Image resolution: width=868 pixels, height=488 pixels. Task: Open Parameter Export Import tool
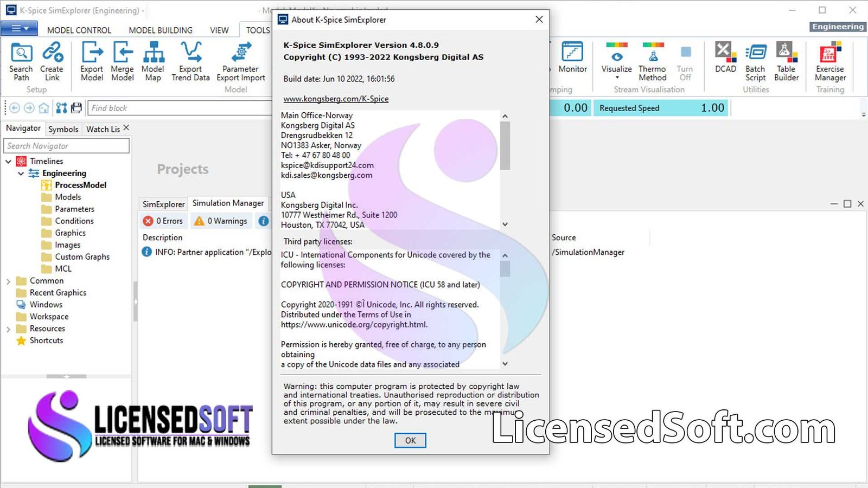pos(241,61)
